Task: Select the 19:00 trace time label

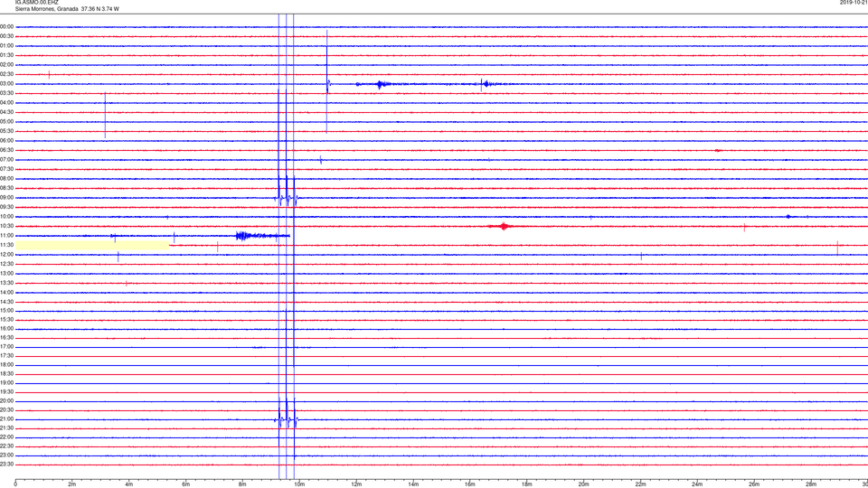Action: tap(6, 383)
